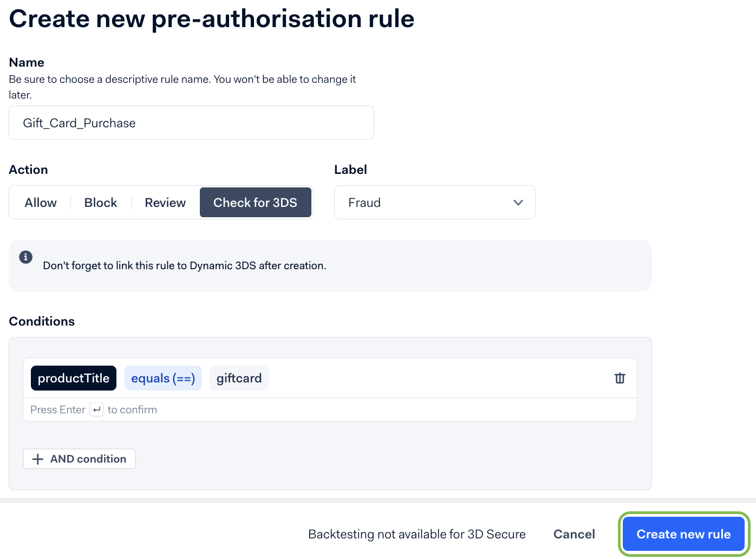Click the plus icon on AND condition
Viewport: 756px width, 559px height.
coord(38,459)
